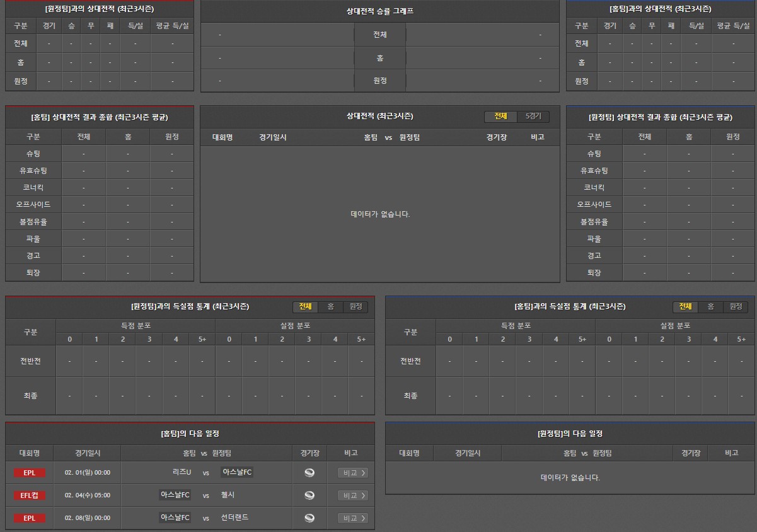Click EPL badge on the 02.01 match

click(30, 473)
